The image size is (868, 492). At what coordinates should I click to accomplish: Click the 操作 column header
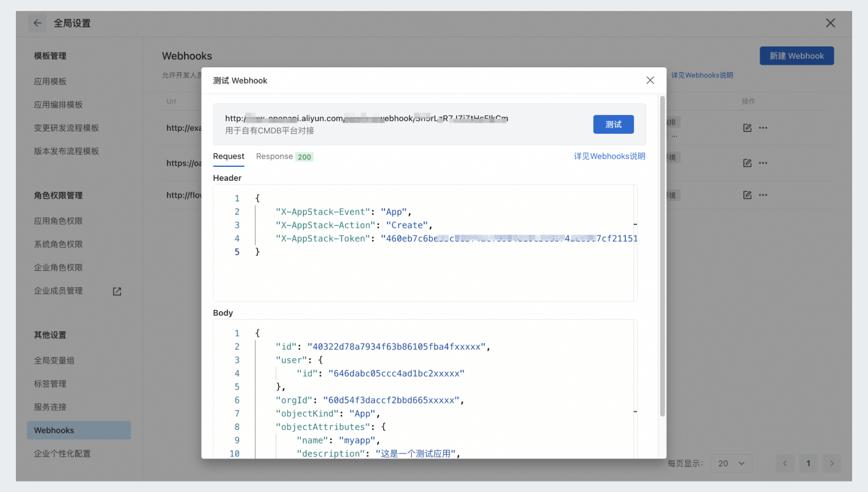point(748,101)
